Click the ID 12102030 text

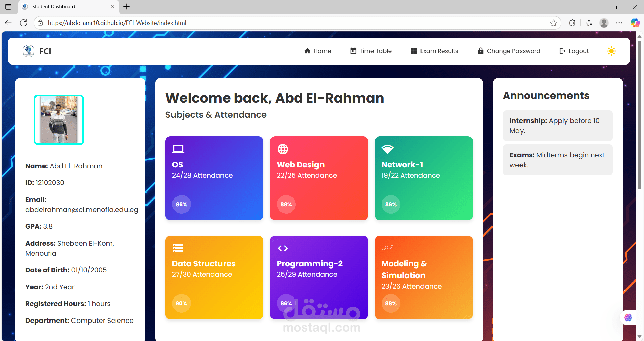[x=45, y=183]
